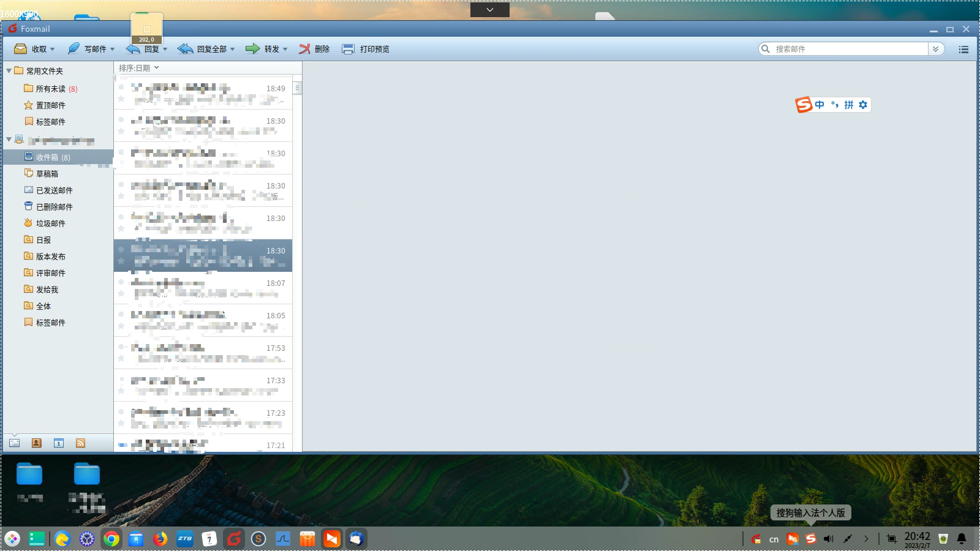980x551 pixels.
Task: Open Firefox from the taskbar
Action: 160,539
